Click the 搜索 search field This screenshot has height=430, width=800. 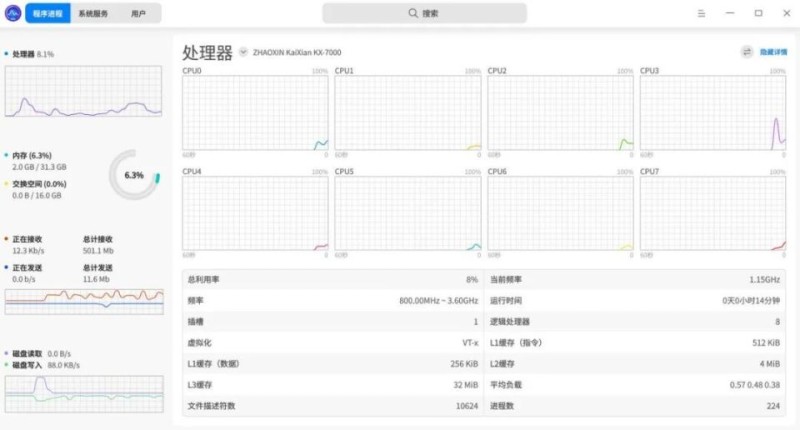pos(424,13)
